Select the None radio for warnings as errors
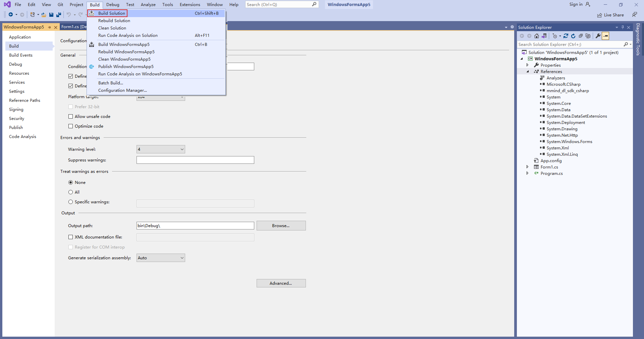The image size is (644, 339). coord(70,183)
